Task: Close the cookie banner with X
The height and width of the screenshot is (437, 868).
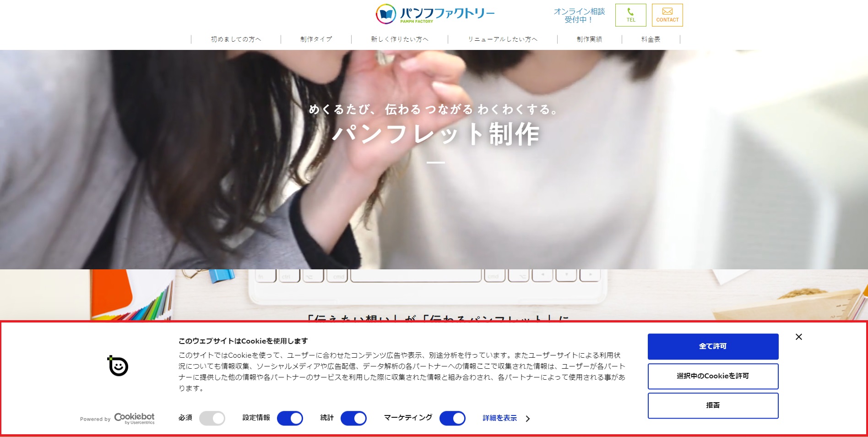Action: coord(798,337)
